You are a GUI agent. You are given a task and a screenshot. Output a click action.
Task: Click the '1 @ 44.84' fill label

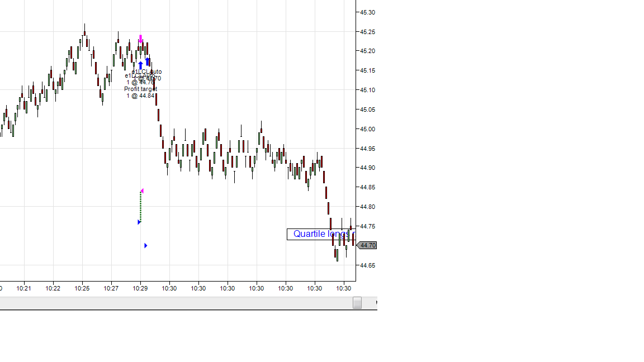coord(140,96)
